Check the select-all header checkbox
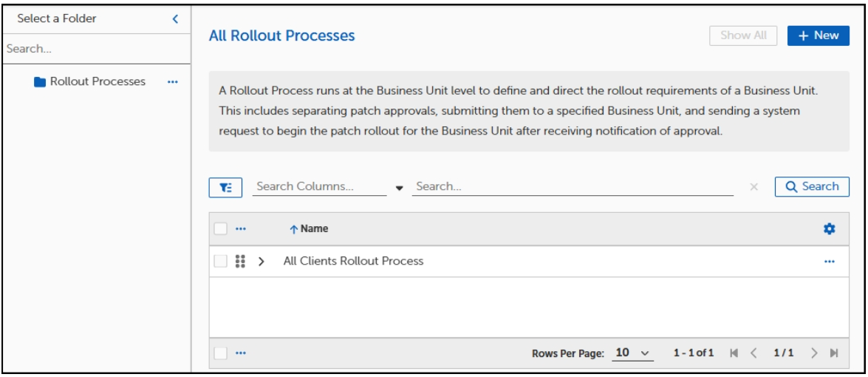Viewport: 868px width, 377px height. click(220, 229)
